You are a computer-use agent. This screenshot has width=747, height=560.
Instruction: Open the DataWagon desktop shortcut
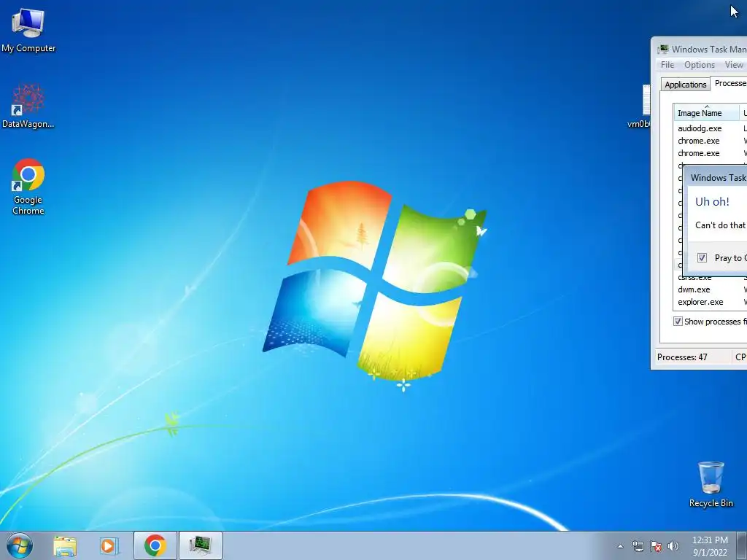28,106
